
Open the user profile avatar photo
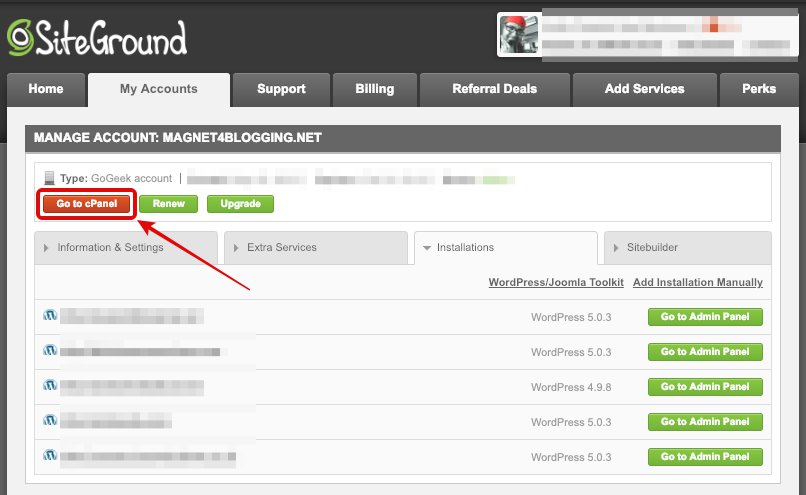pyautogui.click(x=519, y=34)
